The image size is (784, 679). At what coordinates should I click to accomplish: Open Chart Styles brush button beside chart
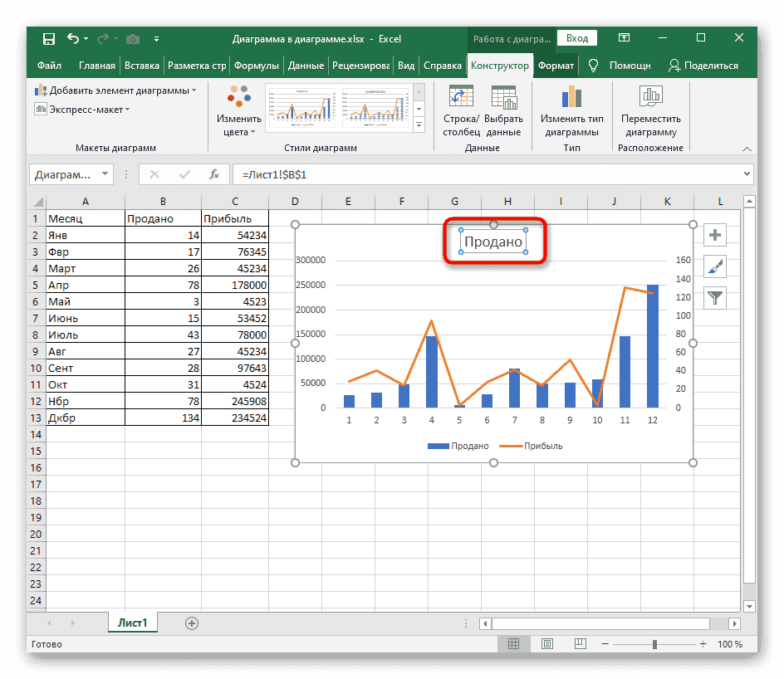[x=715, y=266]
